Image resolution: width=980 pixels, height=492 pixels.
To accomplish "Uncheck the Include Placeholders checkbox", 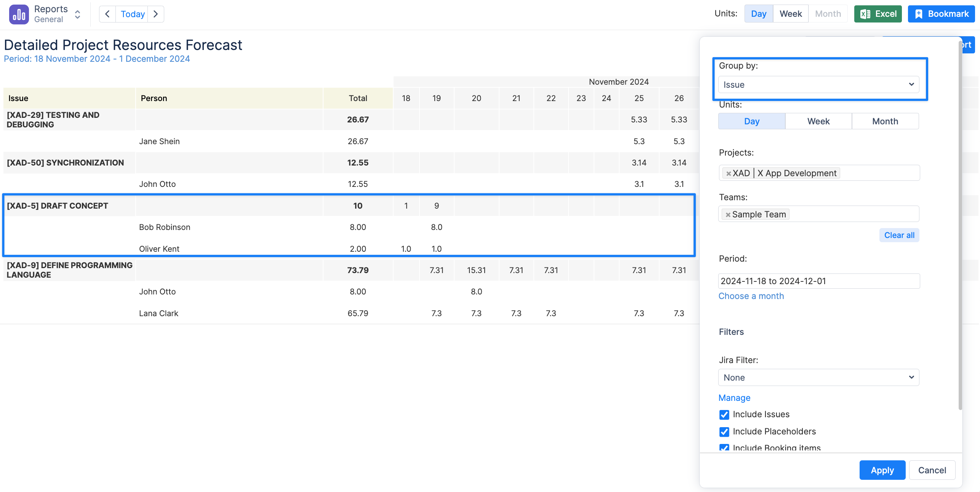I will point(724,432).
